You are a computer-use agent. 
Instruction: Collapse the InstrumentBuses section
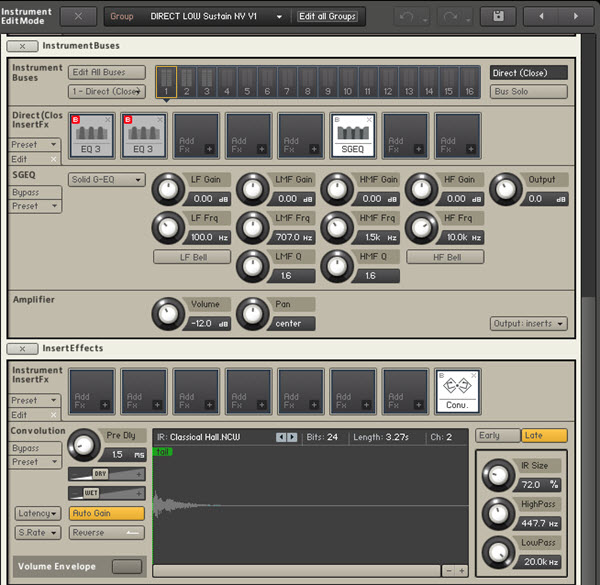pos(22,46)
